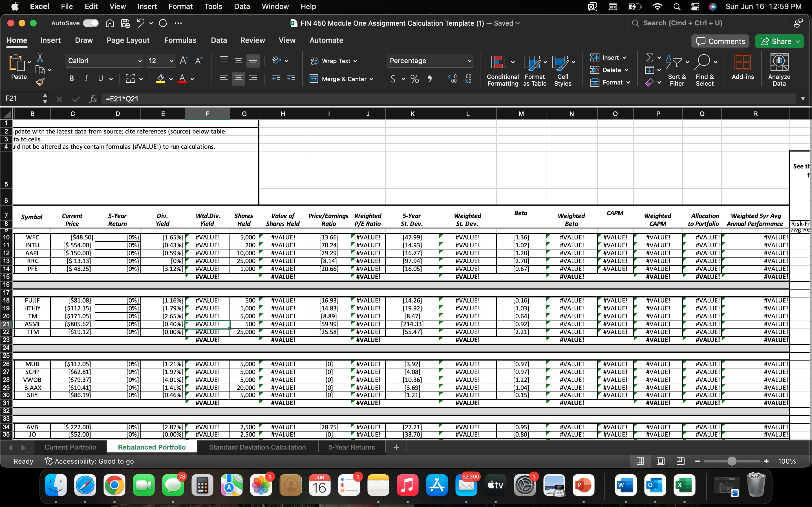This screenshot has height=507, width=812.
Task: Click the Increase Font Size icon
Action: pos(184,61)
